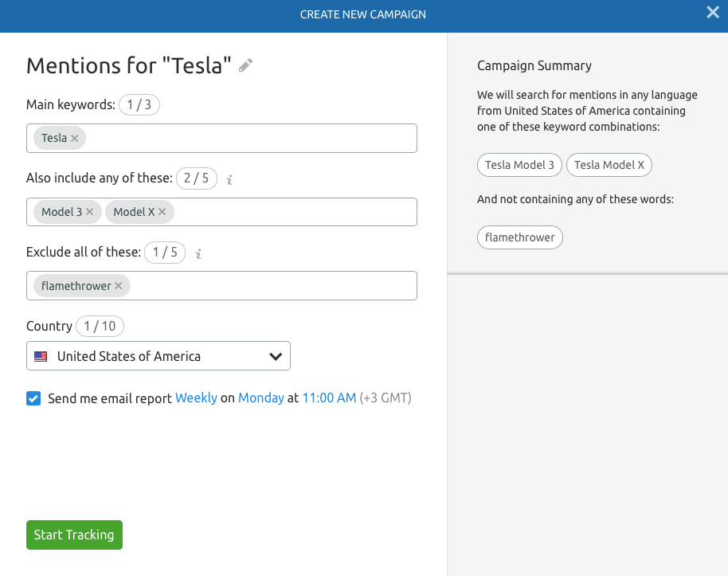Viewport: 728px width, 576px height.
Task: Change report day from Monday
Action: coord(261,398)
